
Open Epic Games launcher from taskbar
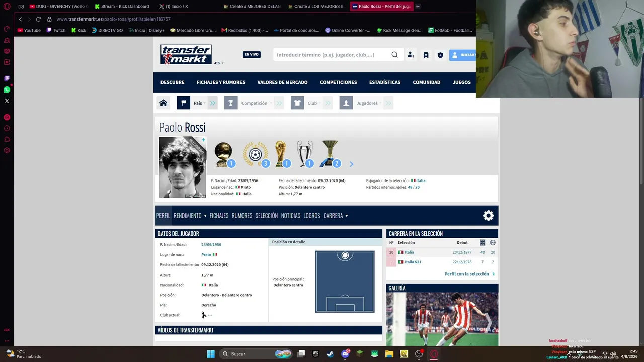(315, 354)
